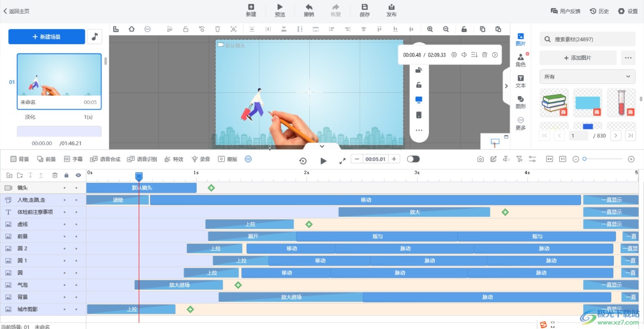This screenshot has width=644, height=329.
Task: Jump to the last asset page
Action: pos(630,136)
